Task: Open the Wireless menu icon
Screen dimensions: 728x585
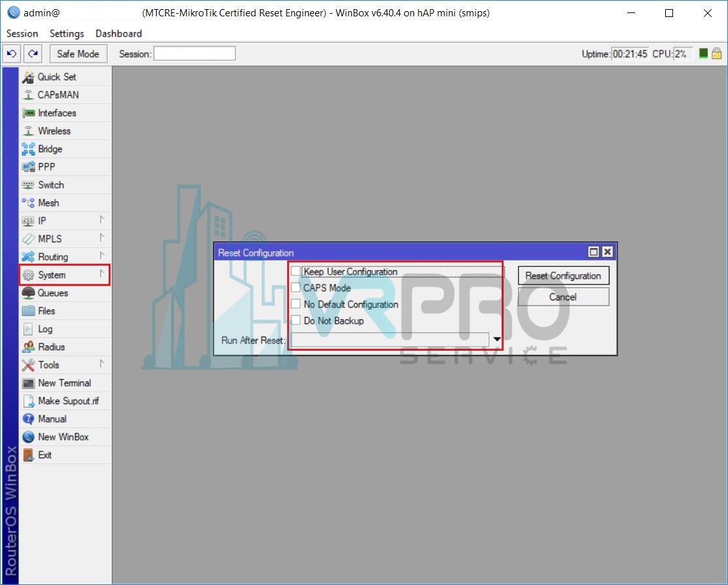Action: coord(28,131)
